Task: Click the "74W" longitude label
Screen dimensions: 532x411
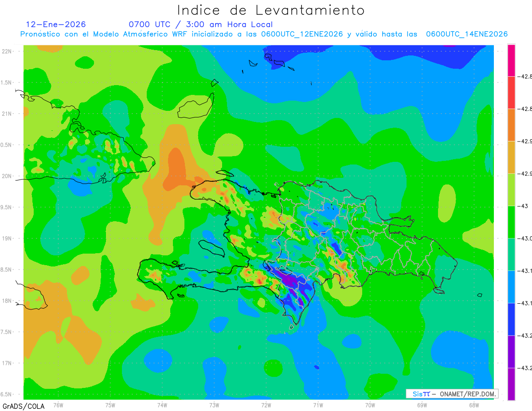Action: pyautogui.click(x=162, y=405)
